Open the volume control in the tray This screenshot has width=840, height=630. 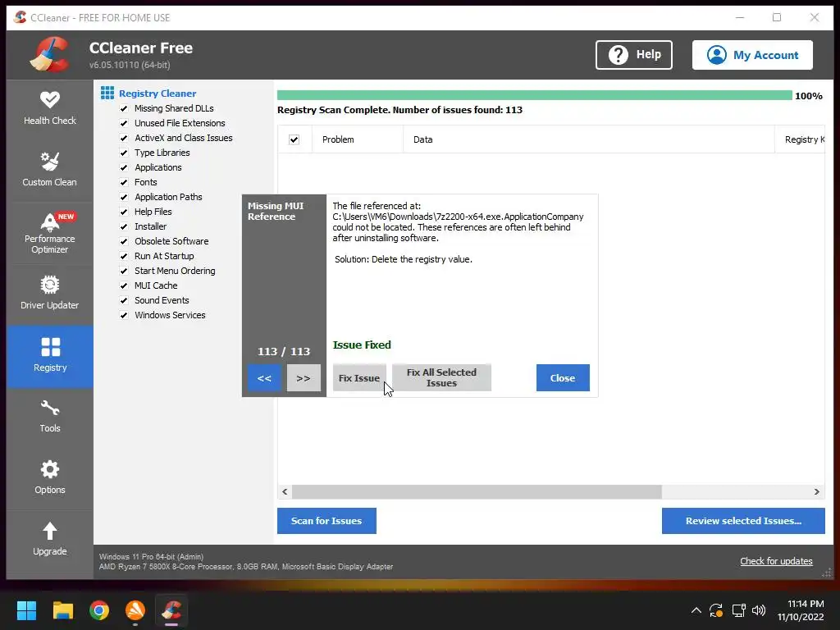(x=759, y=610)
